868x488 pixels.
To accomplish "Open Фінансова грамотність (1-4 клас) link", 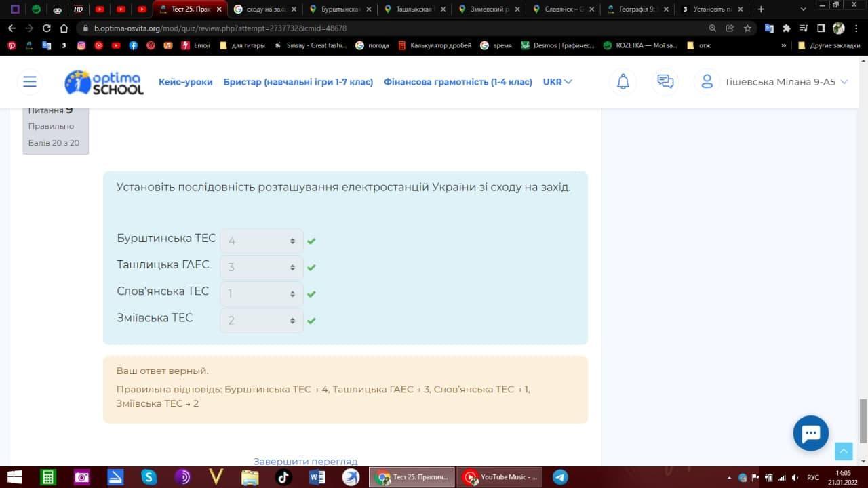I will (458, 82).
